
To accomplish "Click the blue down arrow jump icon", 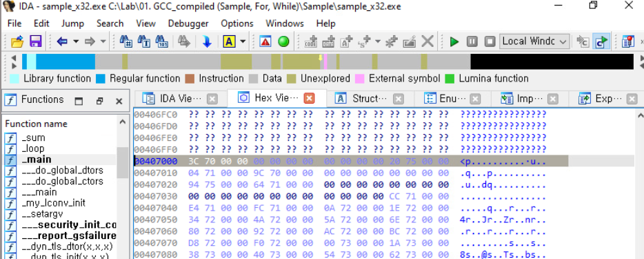I will pyautogui.click(x=207, y=41).
